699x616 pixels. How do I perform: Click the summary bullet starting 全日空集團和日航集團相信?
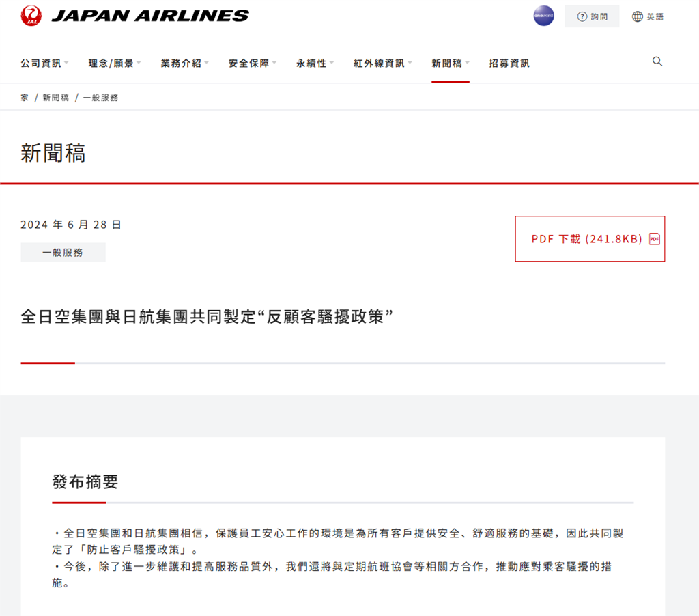[x=338, y=541]
